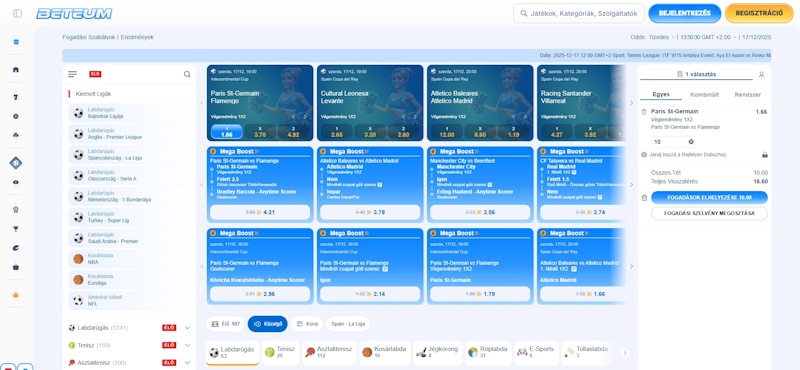
Task: Delete all bets with trash icon near place-bet button
Action: [644, 198]
